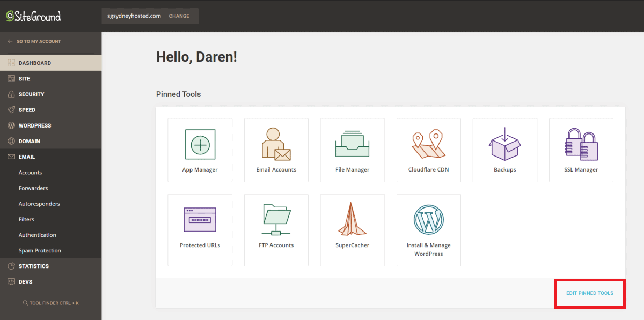Click the Speed rocket icon in sidebar

click(11, 110)
